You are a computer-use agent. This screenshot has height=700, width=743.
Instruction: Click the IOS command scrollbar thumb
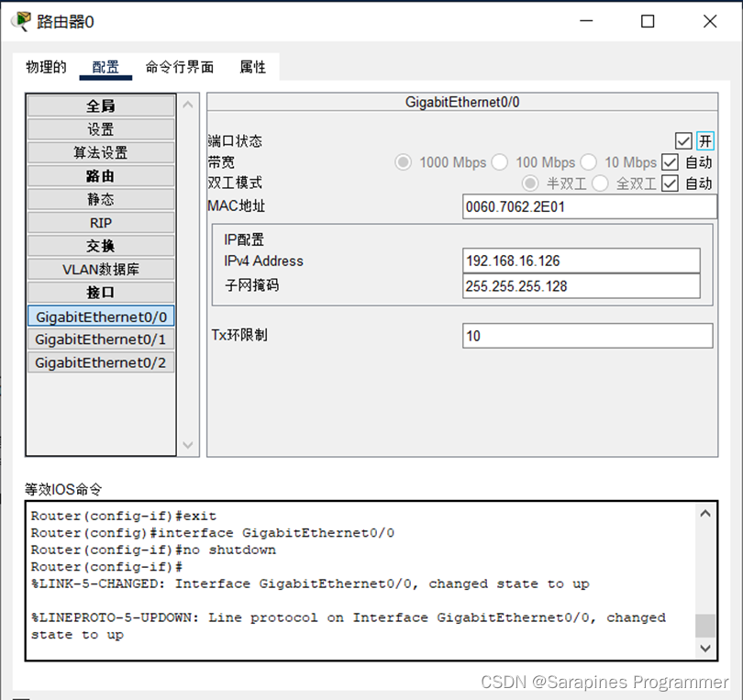pyautogui.click(x=705, y=626)
